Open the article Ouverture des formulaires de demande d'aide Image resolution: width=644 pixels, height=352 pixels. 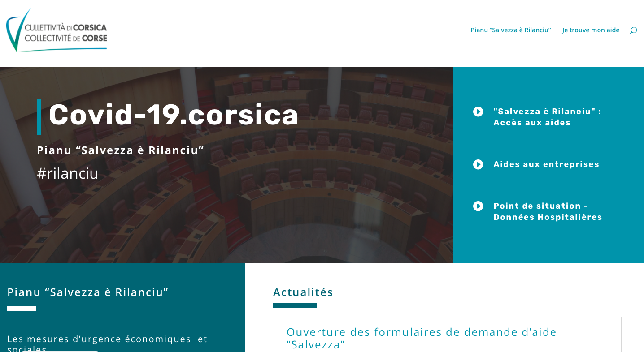tap(422, 338)
